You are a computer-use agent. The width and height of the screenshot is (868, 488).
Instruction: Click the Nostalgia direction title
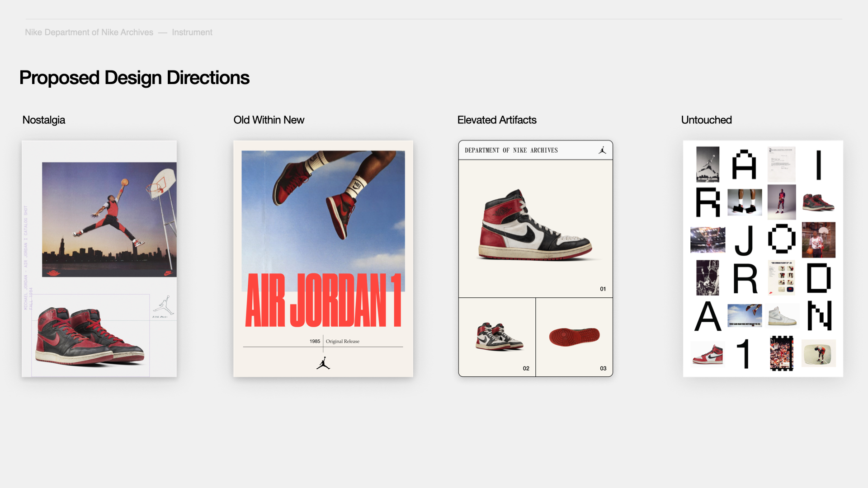pyautogui.click(x=44, y=120)
